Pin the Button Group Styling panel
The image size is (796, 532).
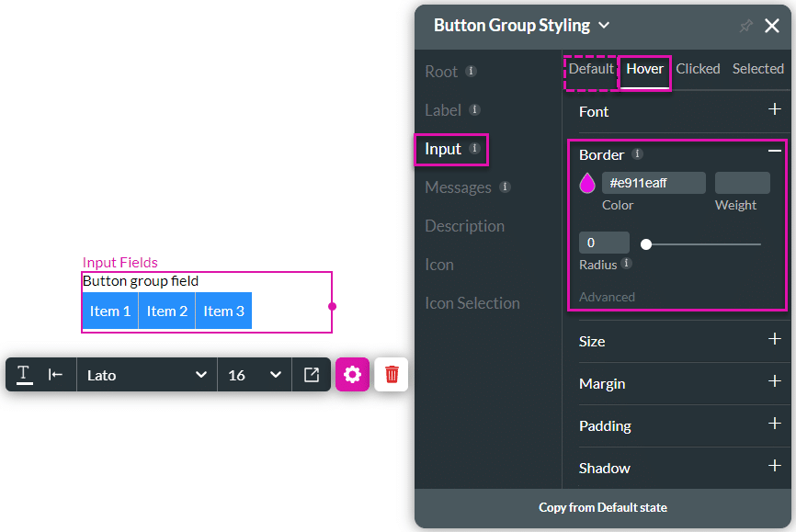tap(745, 26)
